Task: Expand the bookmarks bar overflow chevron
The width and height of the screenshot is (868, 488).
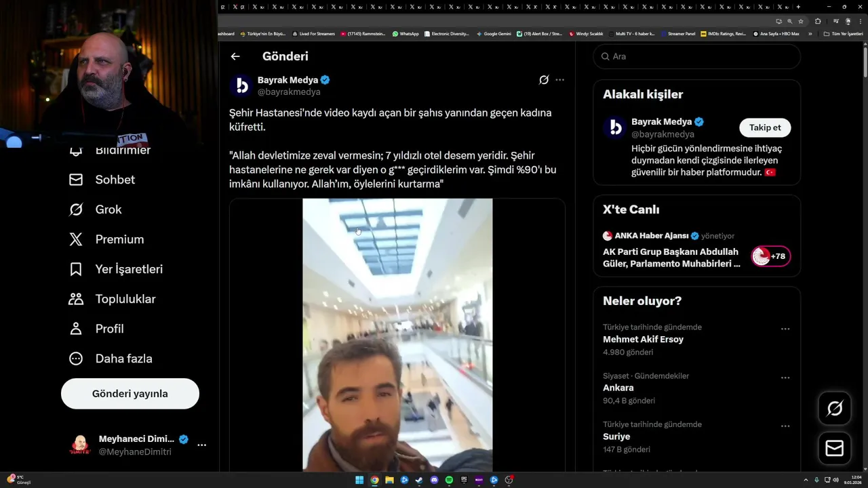Action: 810,34
